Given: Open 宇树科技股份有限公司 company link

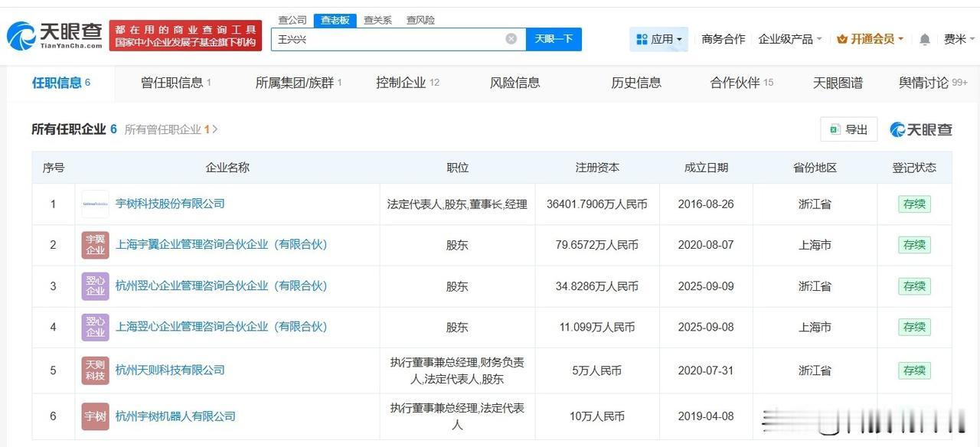Looking at the screenshot, I should [x=170, y=204].
